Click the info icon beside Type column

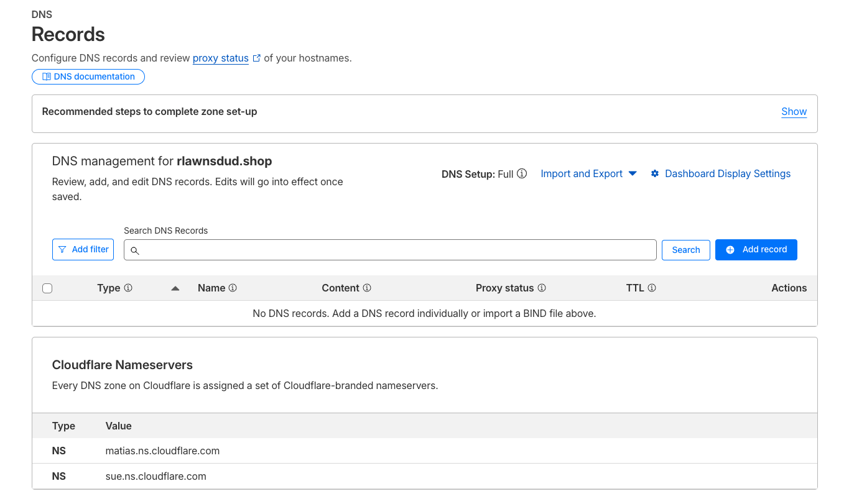point(128,288)
